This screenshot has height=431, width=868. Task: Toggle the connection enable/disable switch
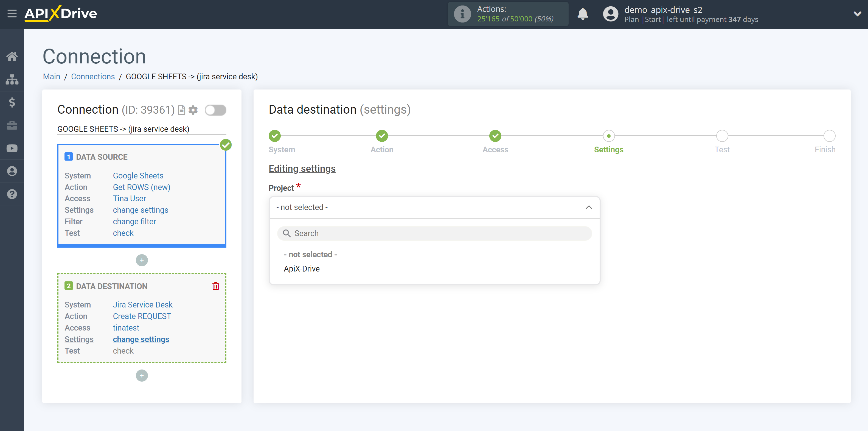click(x=216, y=110)
